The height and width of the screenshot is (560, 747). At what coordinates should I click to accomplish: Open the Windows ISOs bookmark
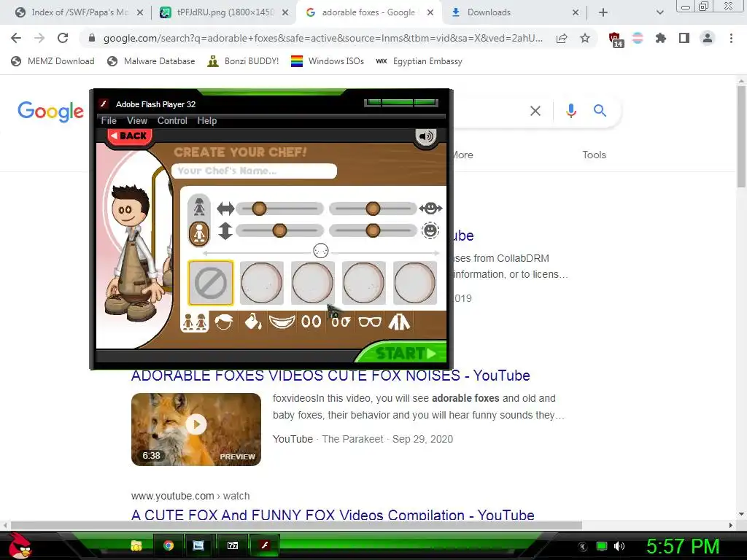(x=328, y=61)
